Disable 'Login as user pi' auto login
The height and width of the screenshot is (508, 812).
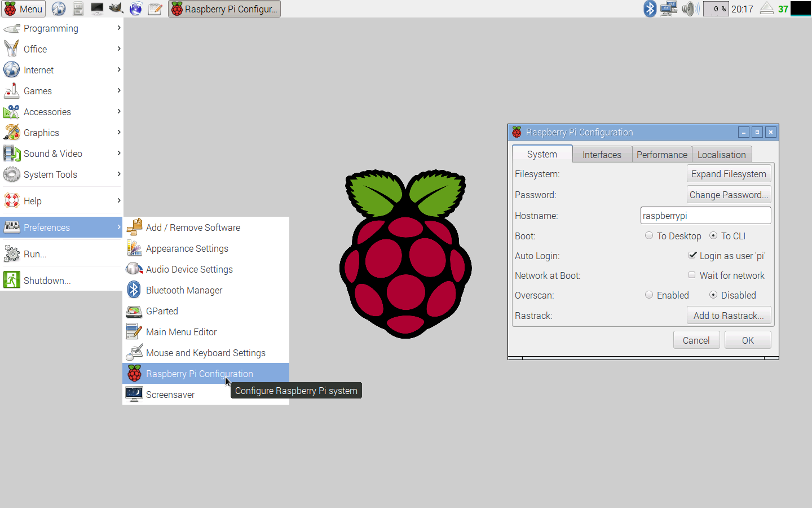(x=692, y=255)
